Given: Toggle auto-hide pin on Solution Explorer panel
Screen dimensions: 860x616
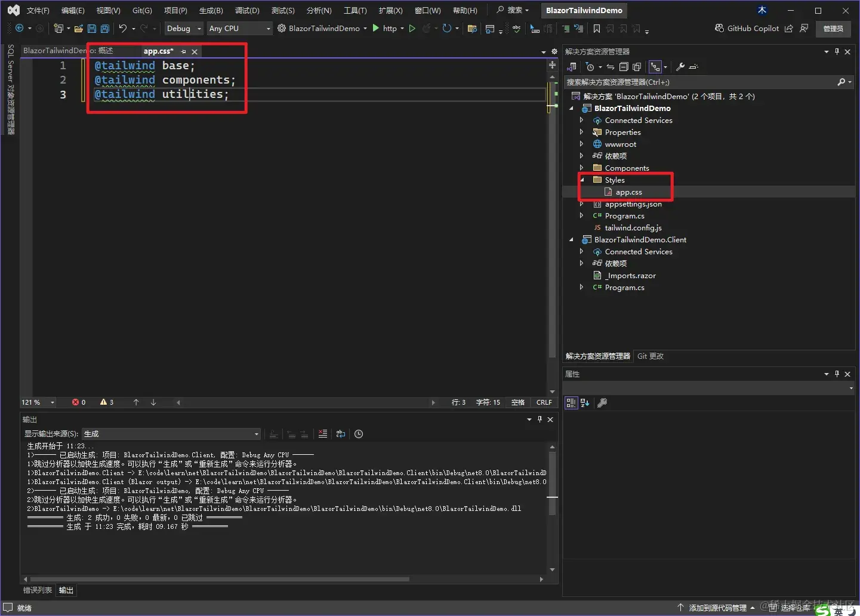Looking at the screenshot, I should pos(837,52).
